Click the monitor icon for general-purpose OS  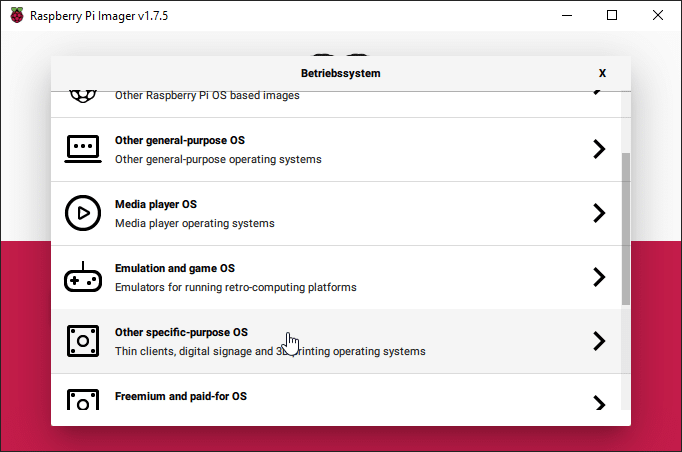(82, 149)
